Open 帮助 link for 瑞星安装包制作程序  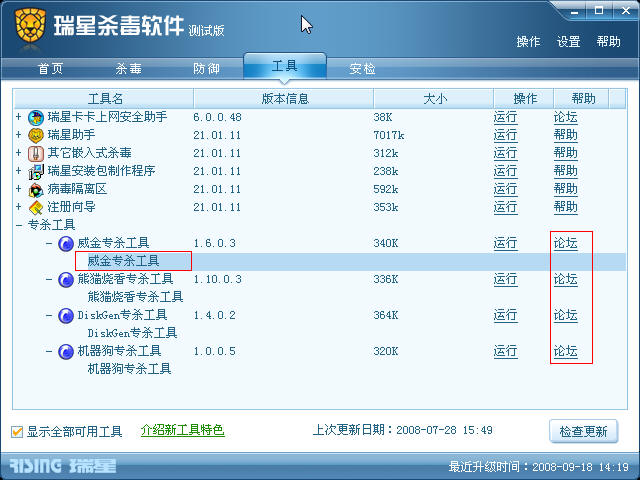(565, 171)
